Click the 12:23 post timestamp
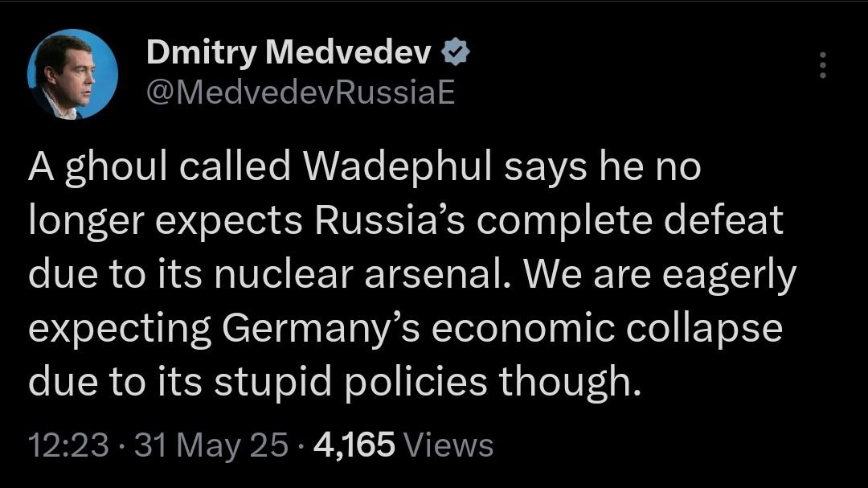This screenshot has height=488, width=868. click(68, 445)
